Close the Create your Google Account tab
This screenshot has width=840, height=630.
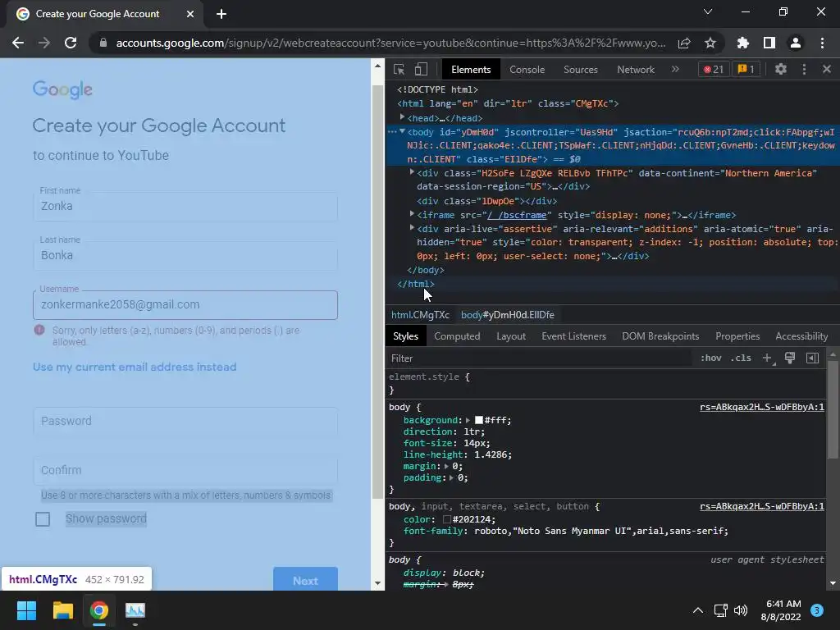point(190,14)
